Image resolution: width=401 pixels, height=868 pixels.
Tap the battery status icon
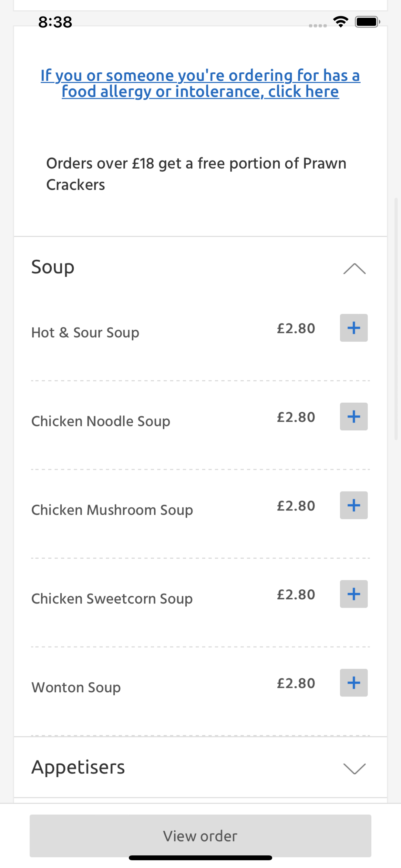tap(367, 22)
